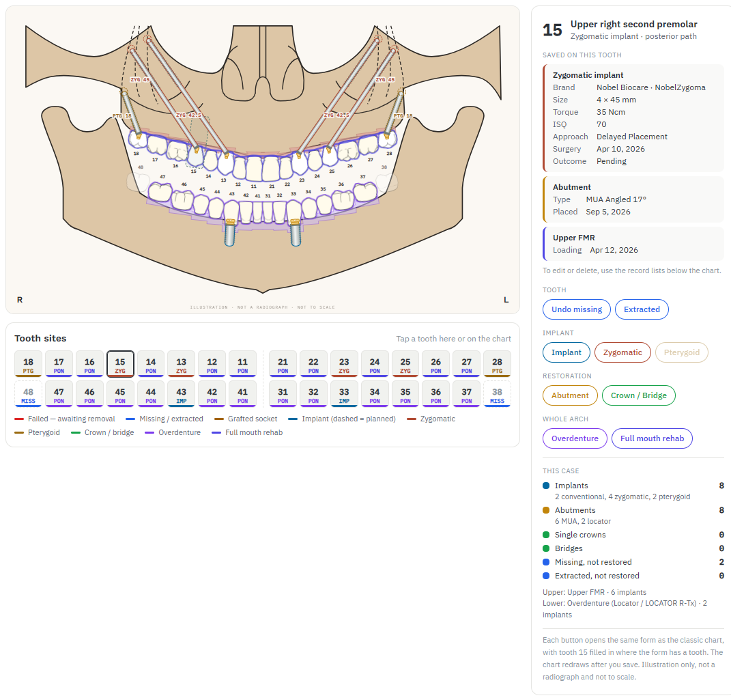Select tooth site 24 tile
The height and width of the screenshot is (700, 731).
coord(375,364)
